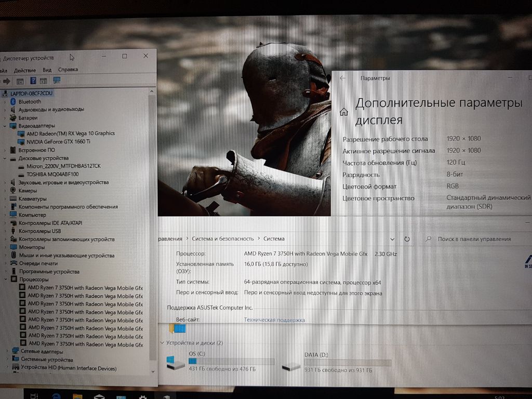Collapse the Устройства и диски group
This screenshot has height=399, width=532.
(x=163, y=343)
